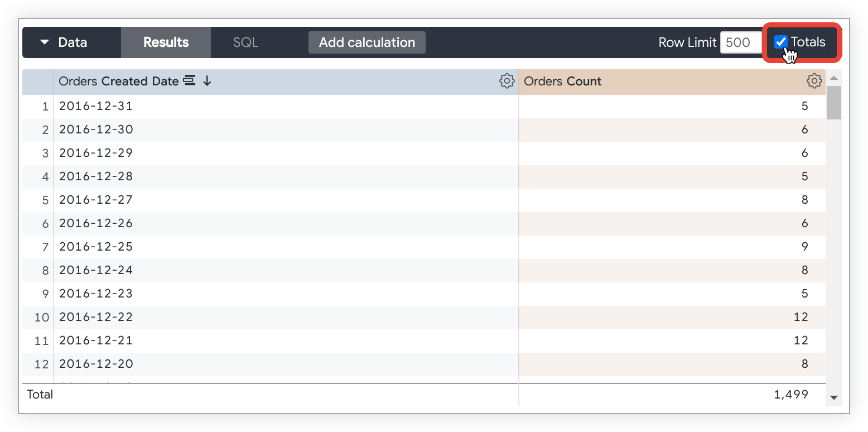Open the Orders Count column gear settings
868x432 pixels.
(x=814, y=81)
